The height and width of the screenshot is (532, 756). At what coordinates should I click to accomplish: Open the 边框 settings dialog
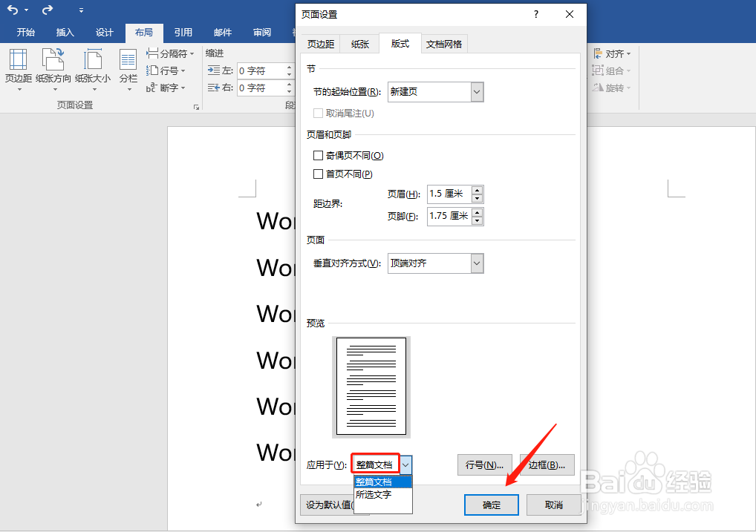point(547,464)
